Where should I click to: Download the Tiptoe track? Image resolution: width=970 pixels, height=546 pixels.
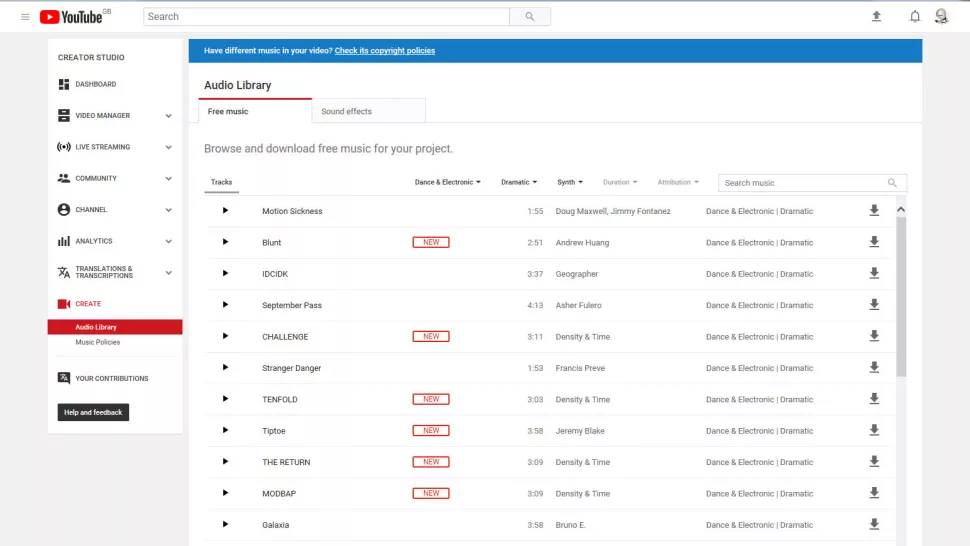[x=874, y=430]
